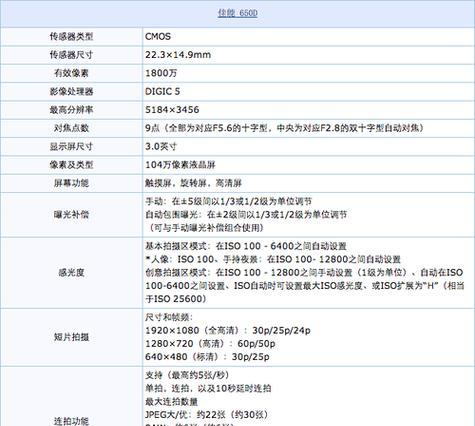Select the 最高分辨率 row label
The height and width of the screenshot is (426, 475).
(71, 110)
